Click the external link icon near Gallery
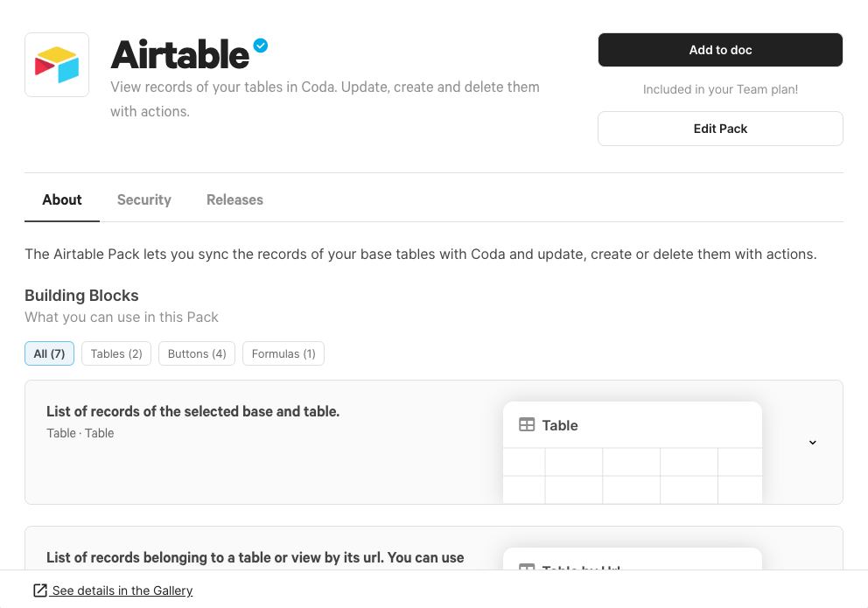This screenshot has width=868, height=608. point(40,591)
